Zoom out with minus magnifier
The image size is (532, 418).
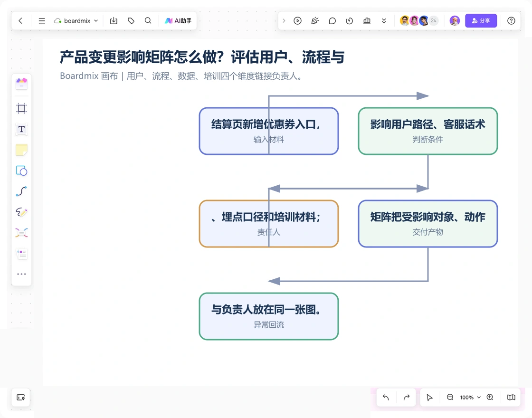coord(450,397)
